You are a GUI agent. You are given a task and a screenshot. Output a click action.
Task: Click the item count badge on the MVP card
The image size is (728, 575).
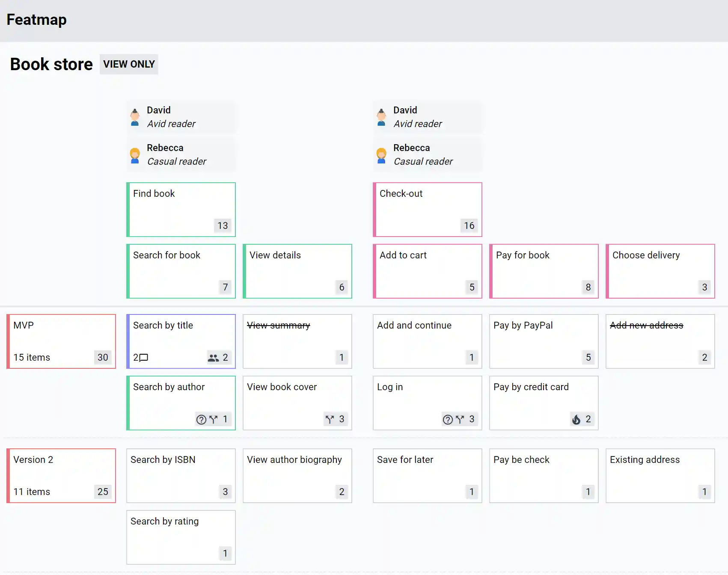(x=103, y=357)
